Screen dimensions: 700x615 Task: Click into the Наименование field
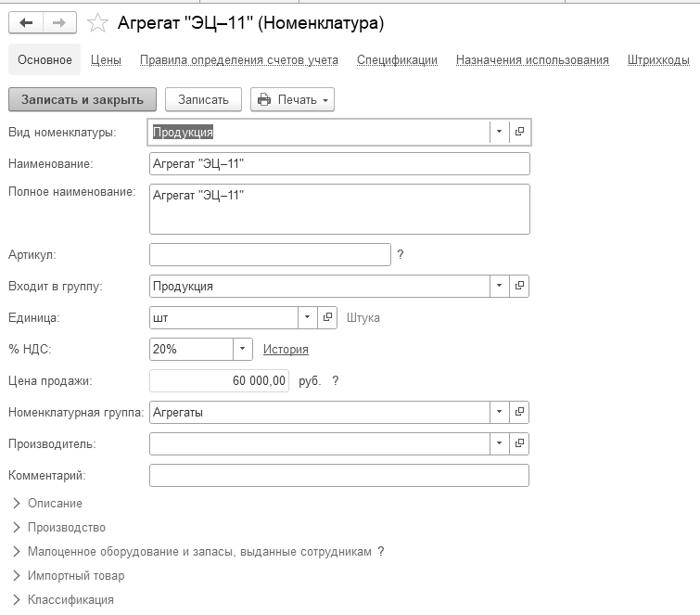[x=339, y=163]
